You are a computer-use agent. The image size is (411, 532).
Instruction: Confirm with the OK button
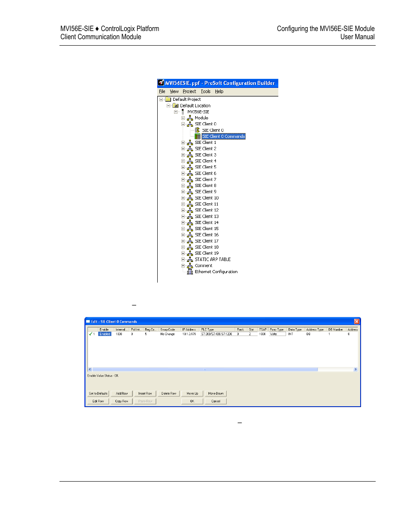pos(193,401)
